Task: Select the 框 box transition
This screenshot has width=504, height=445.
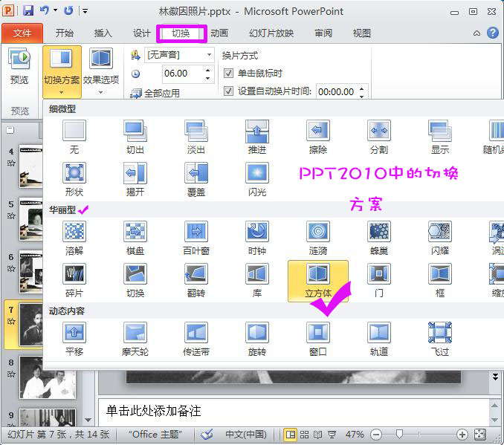Action: (x=440, y=281)
